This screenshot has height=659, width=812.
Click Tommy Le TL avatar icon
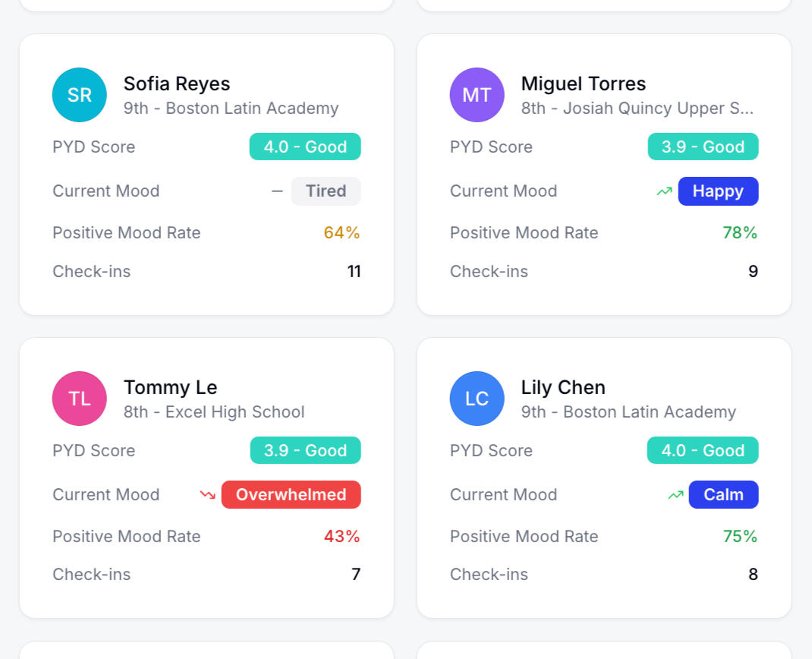click(x=80, y=399)
